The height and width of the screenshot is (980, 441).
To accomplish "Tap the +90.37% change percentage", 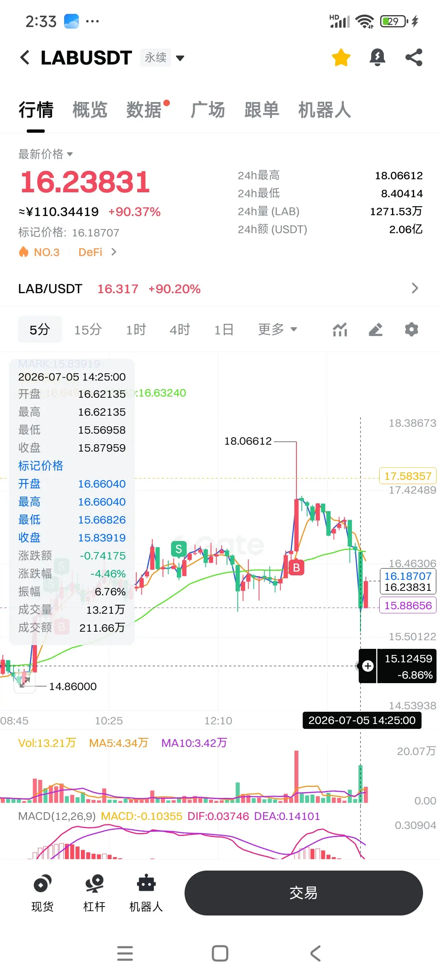I will 134,212.
